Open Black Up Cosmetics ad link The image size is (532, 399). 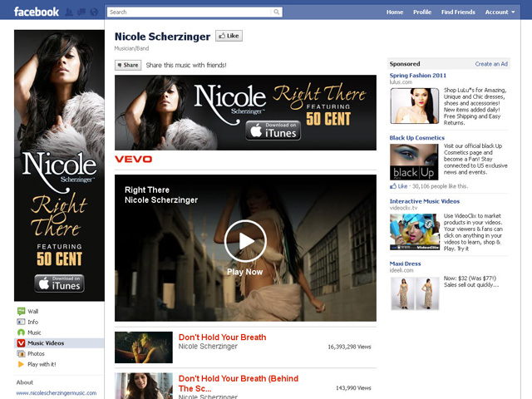tap(417, 138)
